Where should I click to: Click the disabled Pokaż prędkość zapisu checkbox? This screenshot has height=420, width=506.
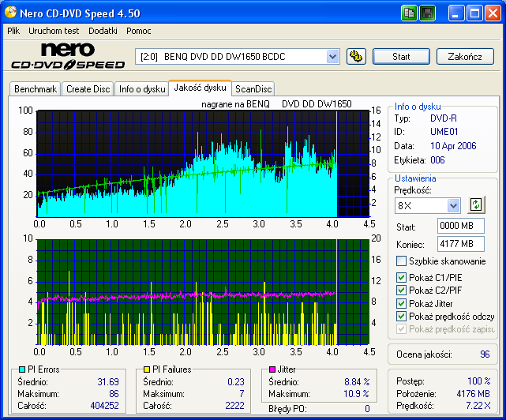click(401, 329)
